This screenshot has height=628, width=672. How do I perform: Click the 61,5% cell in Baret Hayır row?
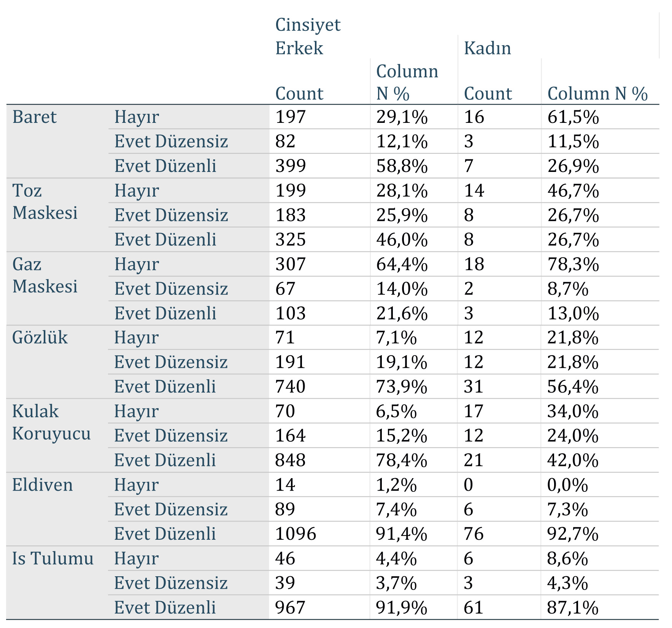(573, 117)
